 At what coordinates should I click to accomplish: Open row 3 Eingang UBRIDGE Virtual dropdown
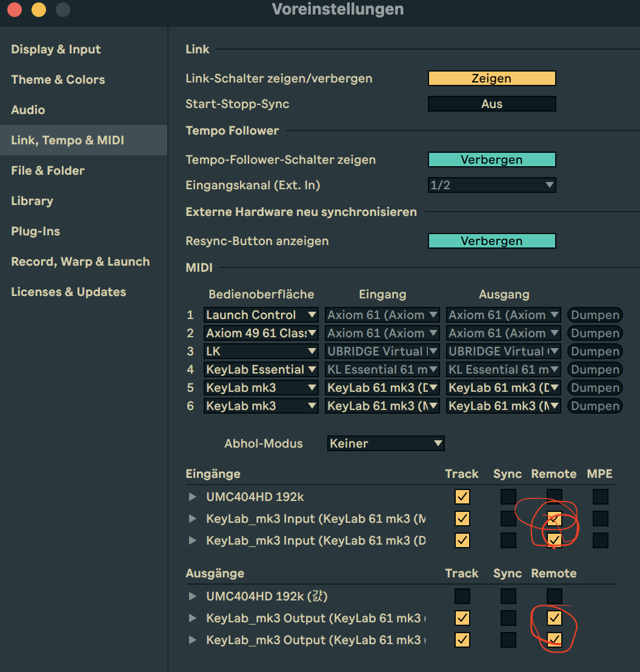tap(382, 351)
